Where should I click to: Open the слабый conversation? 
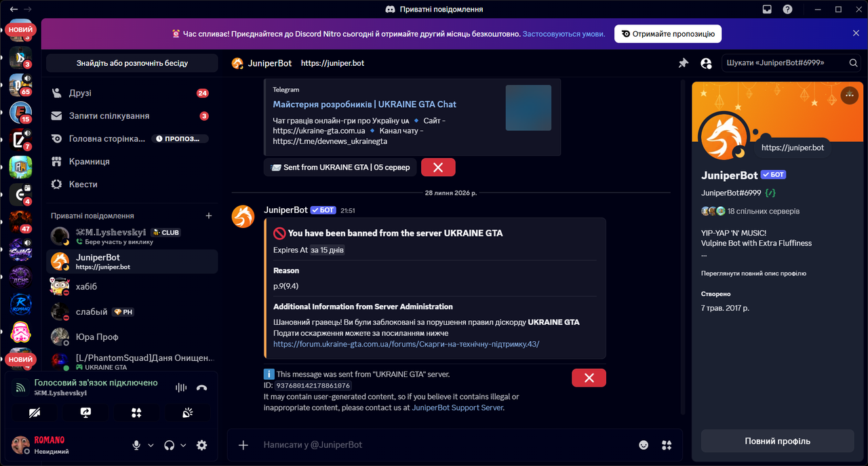tap(132, 312)
